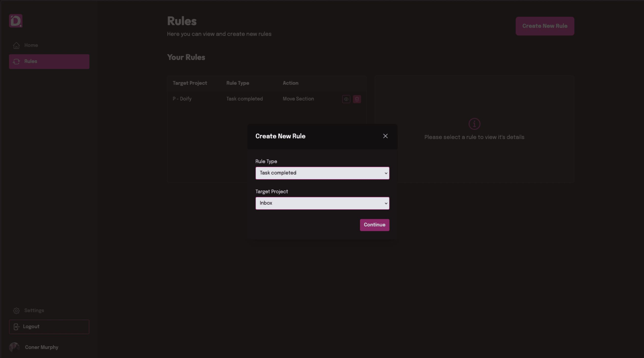
Task: Expand the Task completed selector chevron
Action: tap(385, 173)
